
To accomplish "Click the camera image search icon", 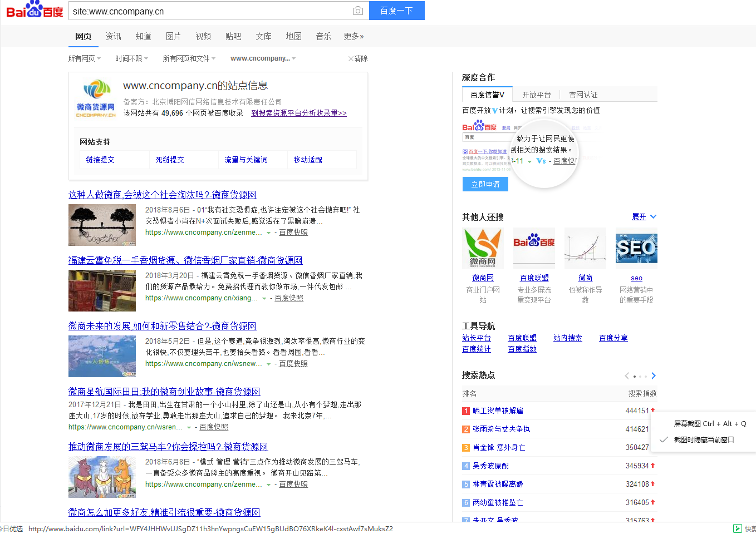I will click(x=358, y=11).
